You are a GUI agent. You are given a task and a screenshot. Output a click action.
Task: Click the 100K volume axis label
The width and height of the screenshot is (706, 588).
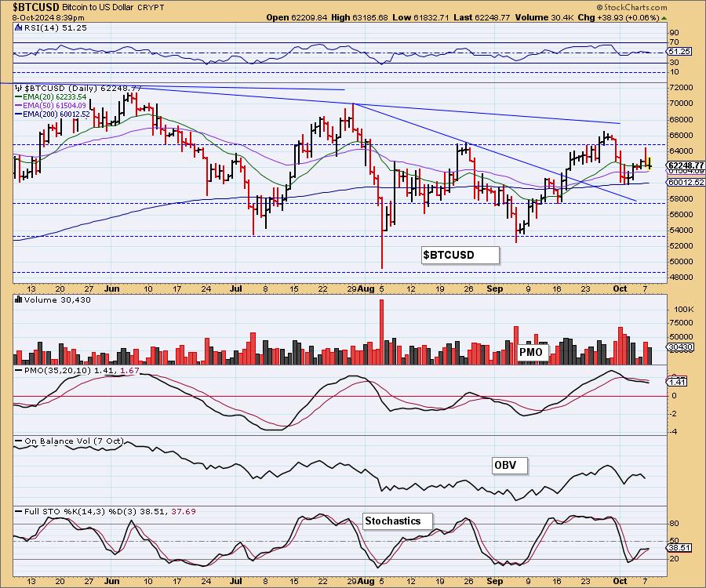[x=683, y=309]
